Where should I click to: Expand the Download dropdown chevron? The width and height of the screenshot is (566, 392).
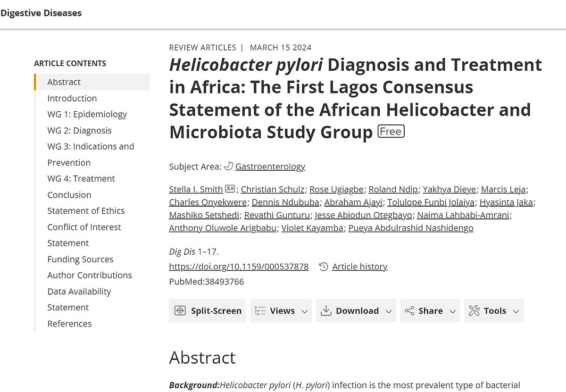coord(389,311)
